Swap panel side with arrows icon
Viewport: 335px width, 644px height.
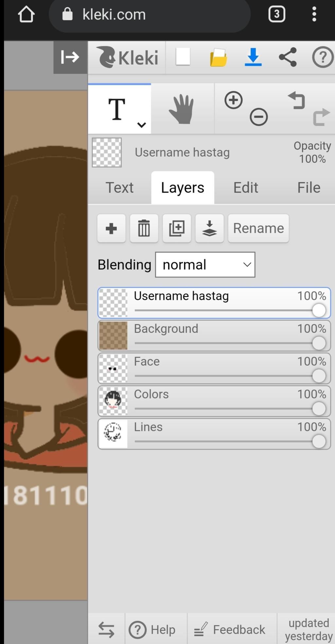coord(106,630)
